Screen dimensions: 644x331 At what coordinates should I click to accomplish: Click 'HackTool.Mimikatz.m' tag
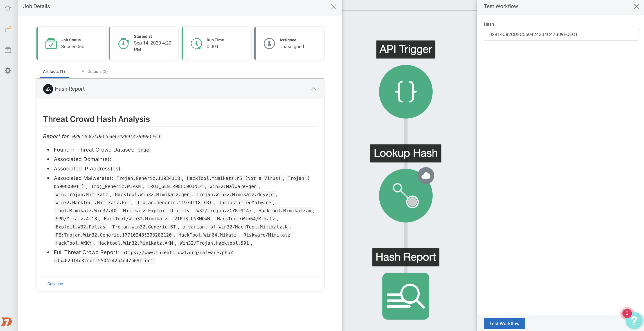284,211
